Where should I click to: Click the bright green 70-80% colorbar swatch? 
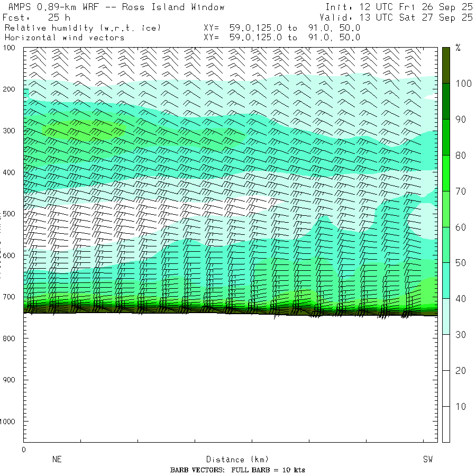point(446,173)
